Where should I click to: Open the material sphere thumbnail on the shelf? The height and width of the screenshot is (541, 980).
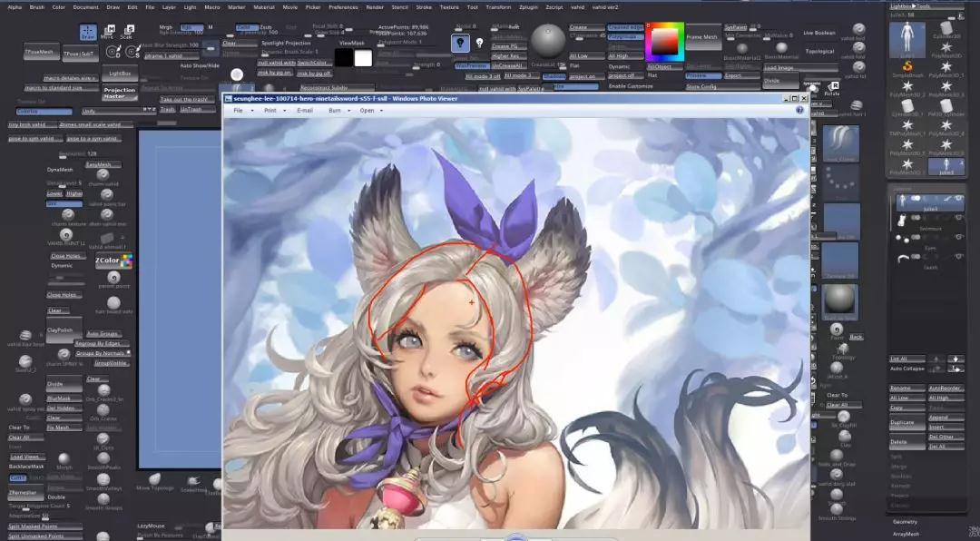click(x=839, y=300)
